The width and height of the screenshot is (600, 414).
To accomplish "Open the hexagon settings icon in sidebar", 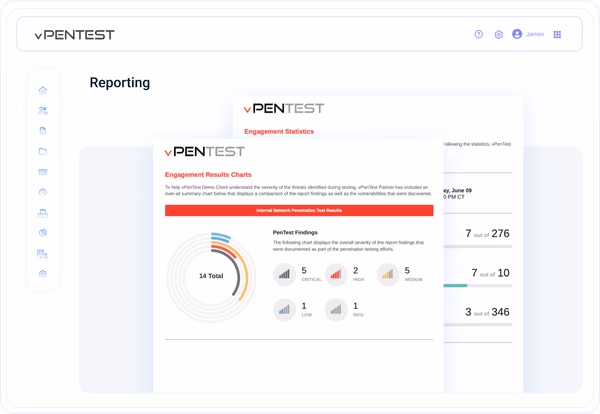I will point(43,274).
